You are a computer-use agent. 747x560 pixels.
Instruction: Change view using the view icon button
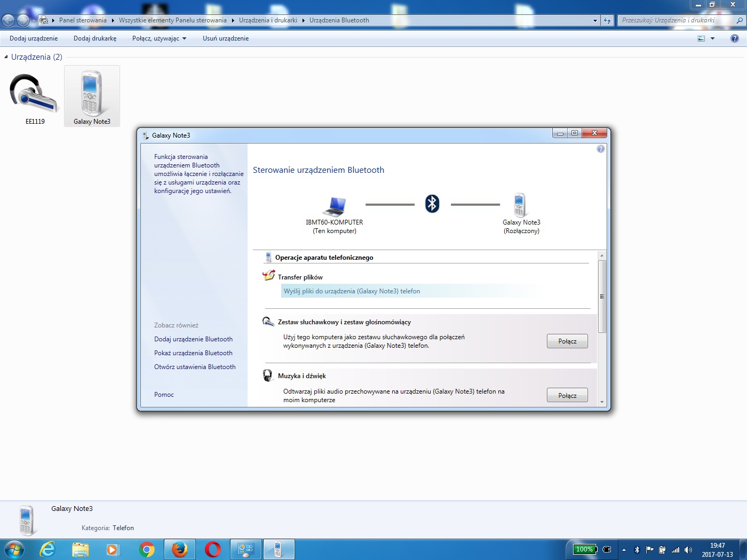point(701,38)
